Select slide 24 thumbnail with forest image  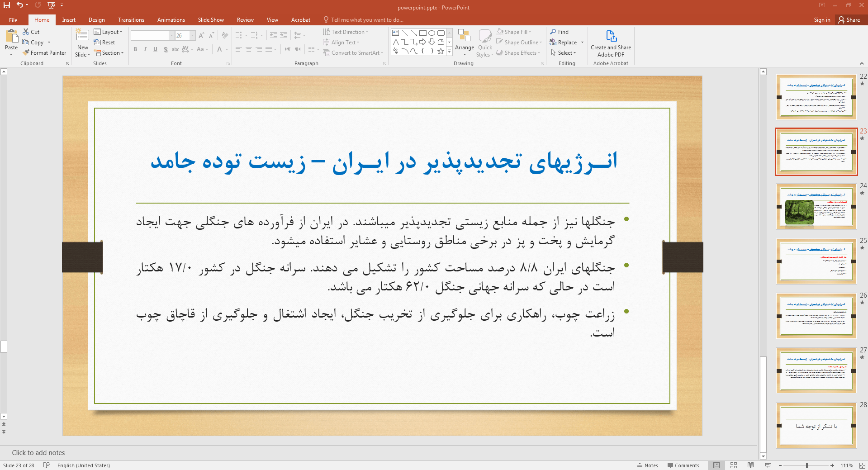(816, 206)
